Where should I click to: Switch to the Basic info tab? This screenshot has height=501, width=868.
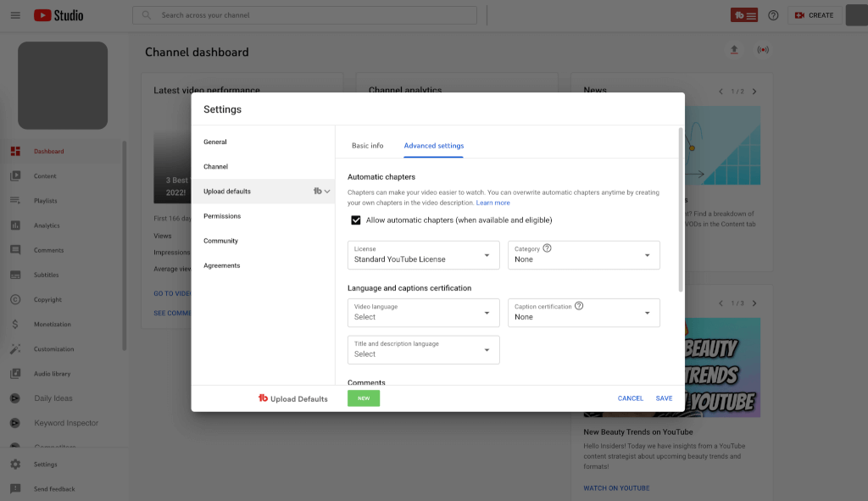[367, 146]
